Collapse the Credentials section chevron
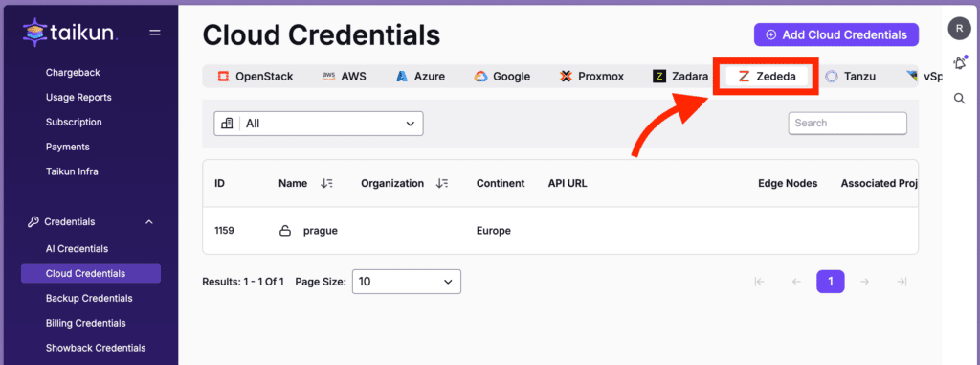The width and height of the screenshot is (980, 365). pos(148,221)
